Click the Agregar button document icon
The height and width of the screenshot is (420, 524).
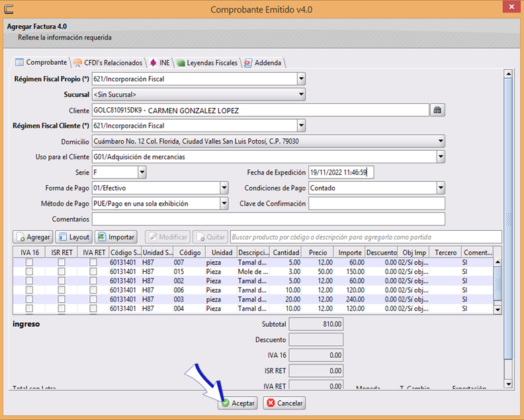(x=21, y=237)
